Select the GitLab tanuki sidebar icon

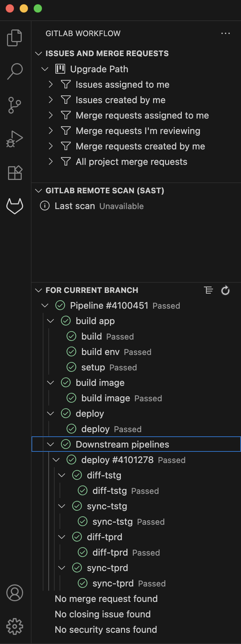[x=15, y=206]
